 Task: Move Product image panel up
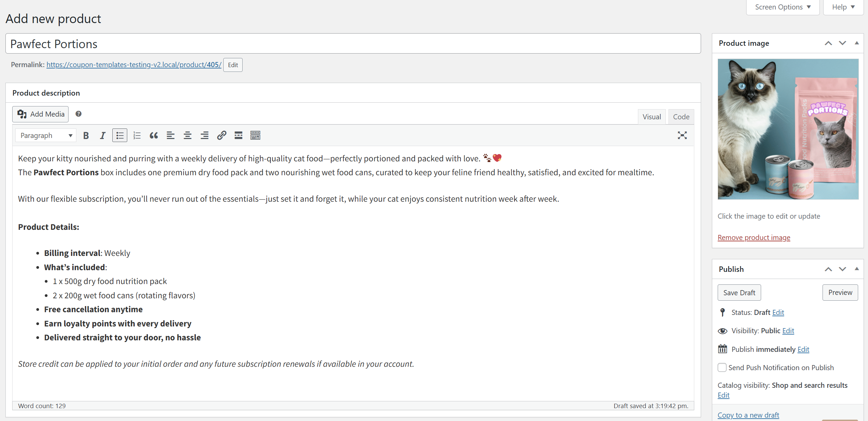[x=828, y=43]
